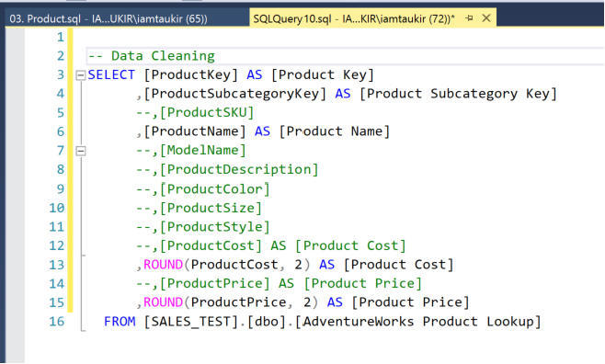Click the commented [ProductSKU] on line 5
This screenshot has height=364, width=605.
click(207, 112)
